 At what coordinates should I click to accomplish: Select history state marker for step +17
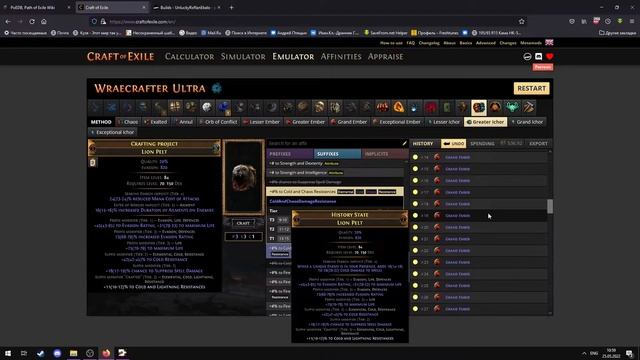[x=415, y=192]
